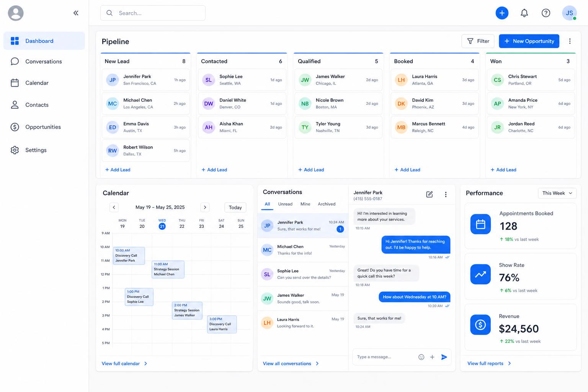The height and width of the screenshot is (392, 588).
Task: Open the This Week period dropdown
Action: click(x=557, y=193)
